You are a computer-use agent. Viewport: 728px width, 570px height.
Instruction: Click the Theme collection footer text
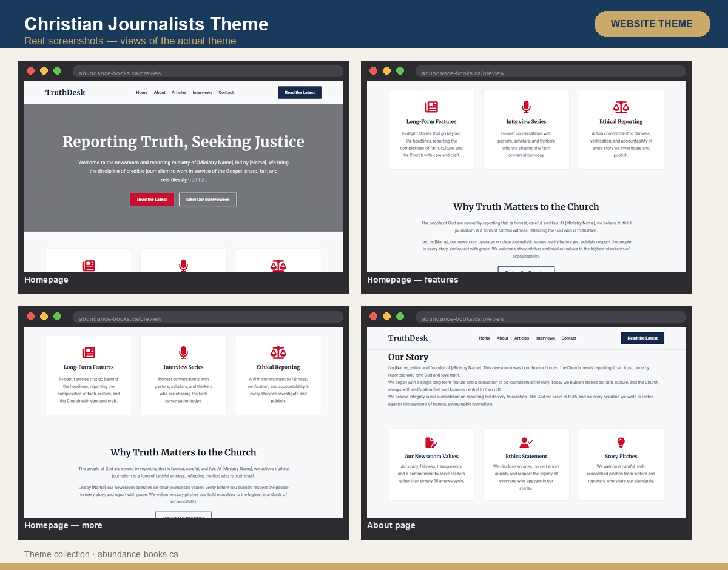tap(101, 554)
